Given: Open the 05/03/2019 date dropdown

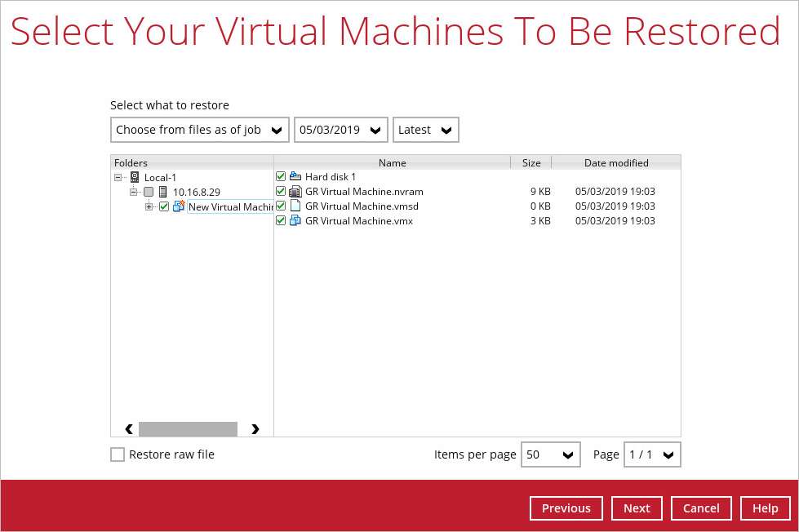Looking at the screenshot, I should 340,130.
